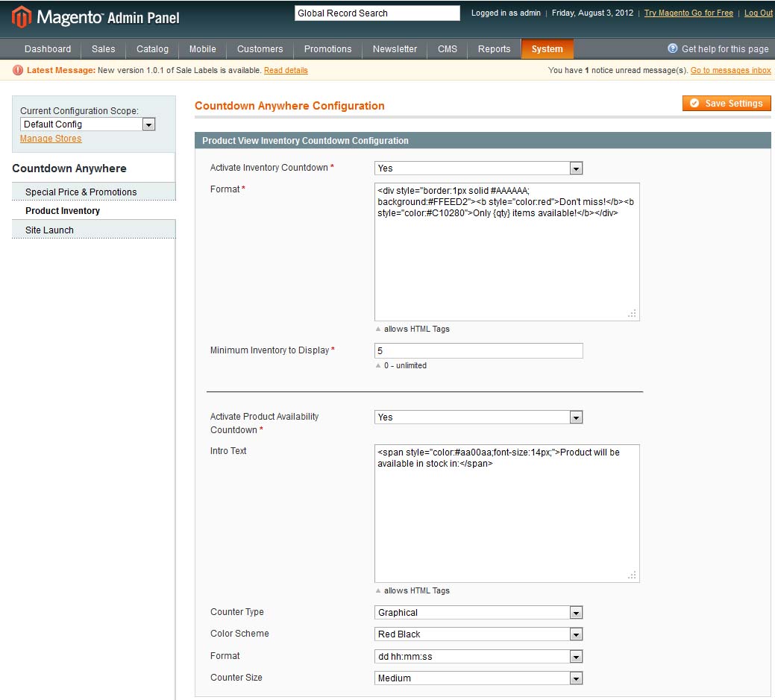Click the Countdown Anywhere Configuration heading

pyautogui.click(x=289, y=106)
